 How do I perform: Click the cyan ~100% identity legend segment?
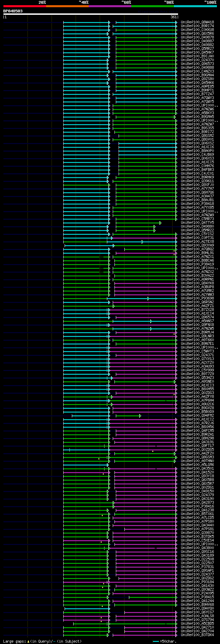coord(195,6)
